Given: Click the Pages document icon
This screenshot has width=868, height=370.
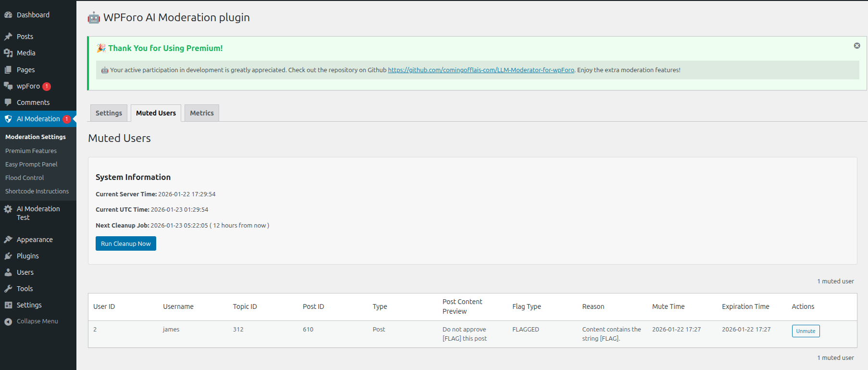Looking at the screenshot, I should click(x=8, y=70).
